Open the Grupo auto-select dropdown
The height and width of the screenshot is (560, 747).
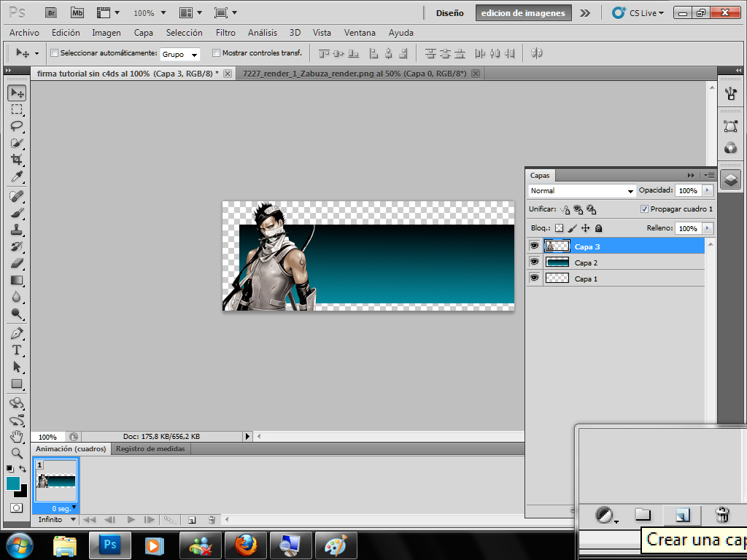click(x=180, y=54)
